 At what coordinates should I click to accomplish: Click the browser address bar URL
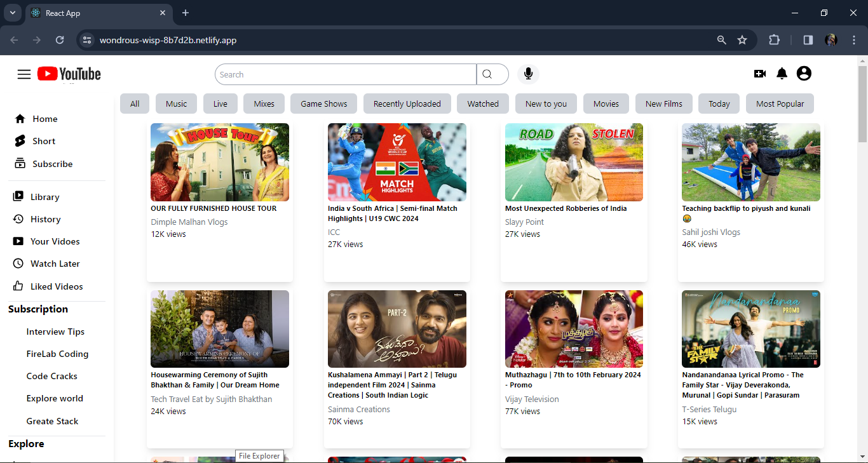[168, 40]
